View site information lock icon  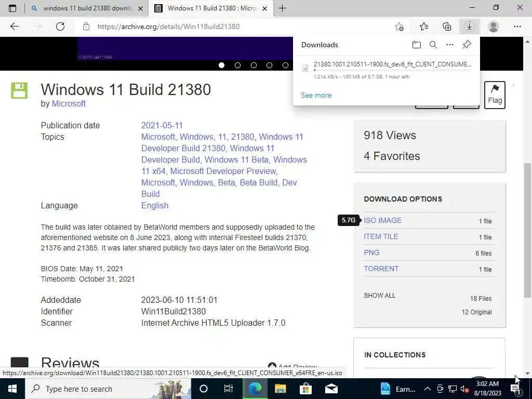point(86,26)
